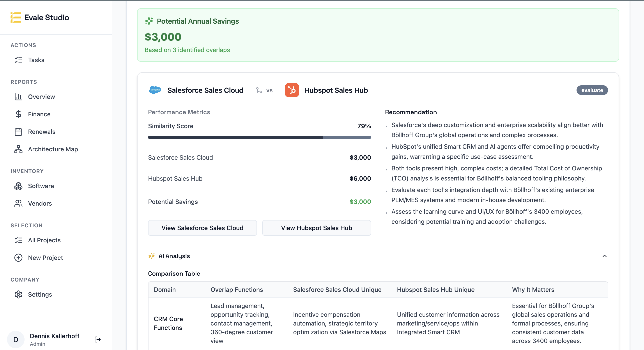Collapse the AI Analysis chevron
This screenshot has height=350, width=644.
604,256
